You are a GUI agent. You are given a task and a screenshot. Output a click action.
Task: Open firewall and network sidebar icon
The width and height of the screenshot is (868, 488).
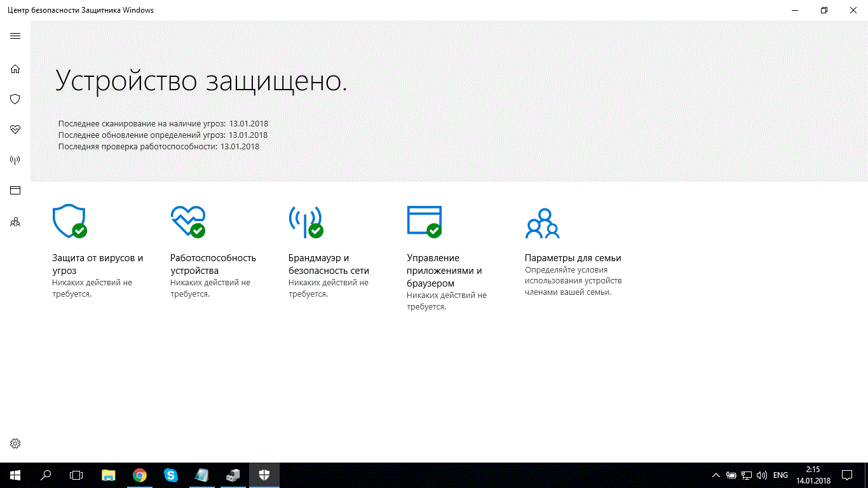coord(15,160)
